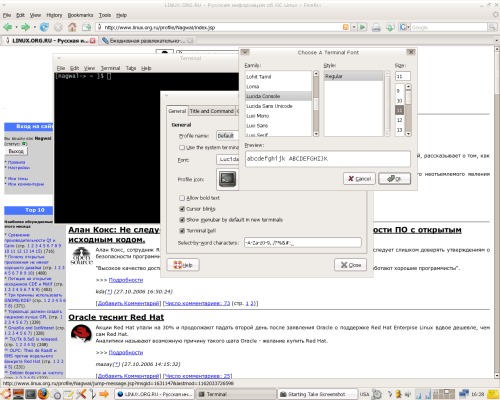This screenshot has width=500, height=400.
Task: Click the Size list scroll down arrow
Action: pos(408,134)
